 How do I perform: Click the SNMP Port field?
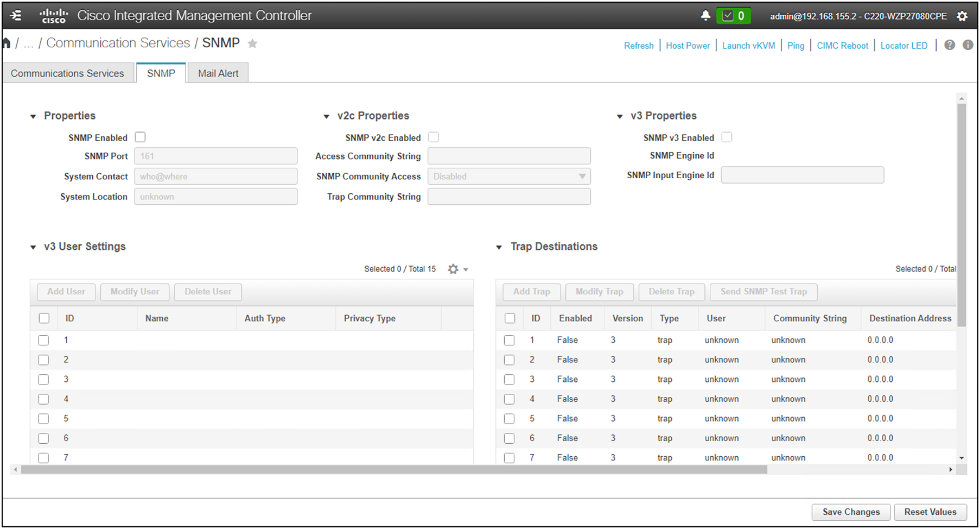tap(216, 156)
